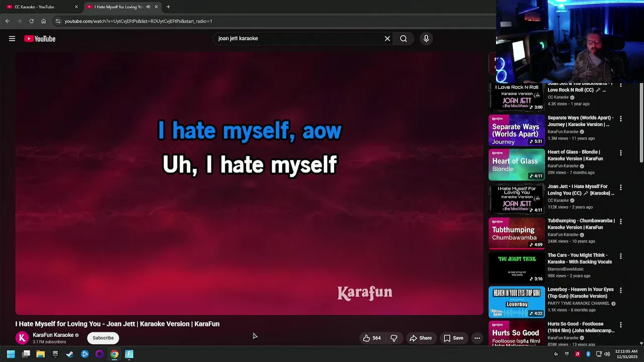Close the I Hate Myself tab
This screenshot has height=362, width=644.
[x=156, y=7]
